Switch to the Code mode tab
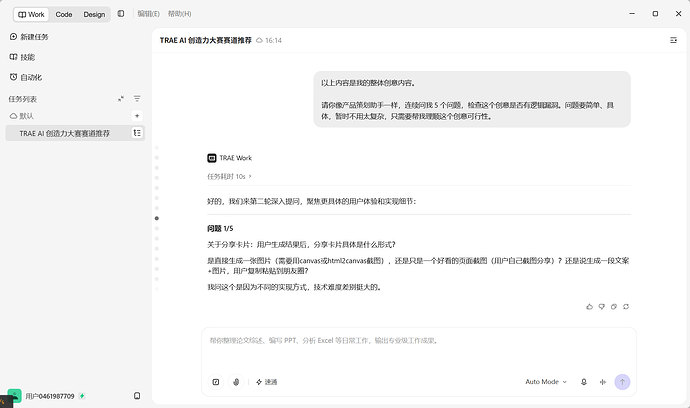Viewport: 690px width, 408px height. point(64,15)
